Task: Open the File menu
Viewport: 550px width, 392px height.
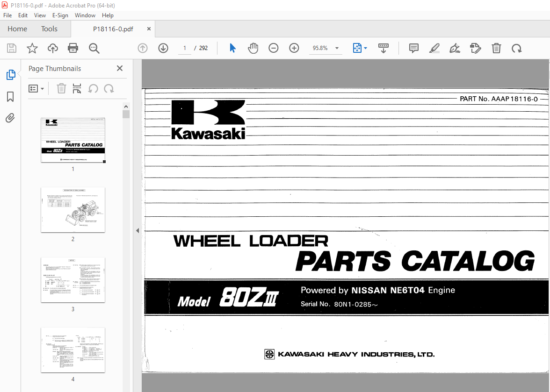Action: click(7, 15)
